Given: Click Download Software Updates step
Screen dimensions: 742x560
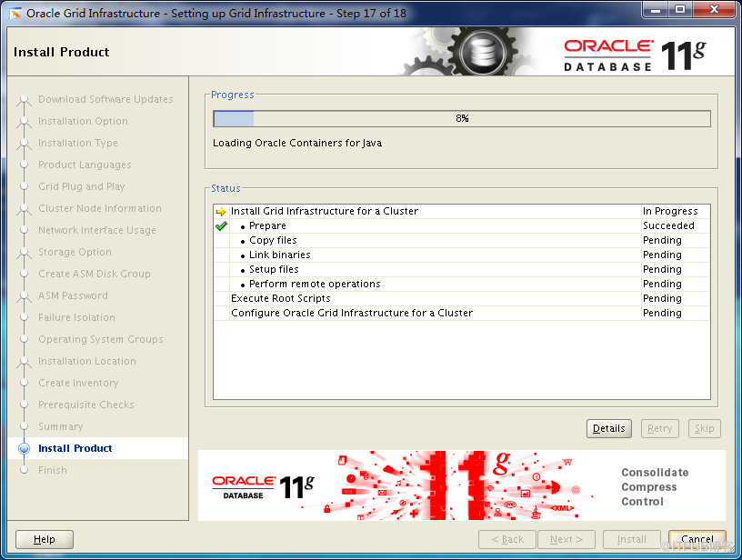Looking at the screenshot, I should pos(105,99).
